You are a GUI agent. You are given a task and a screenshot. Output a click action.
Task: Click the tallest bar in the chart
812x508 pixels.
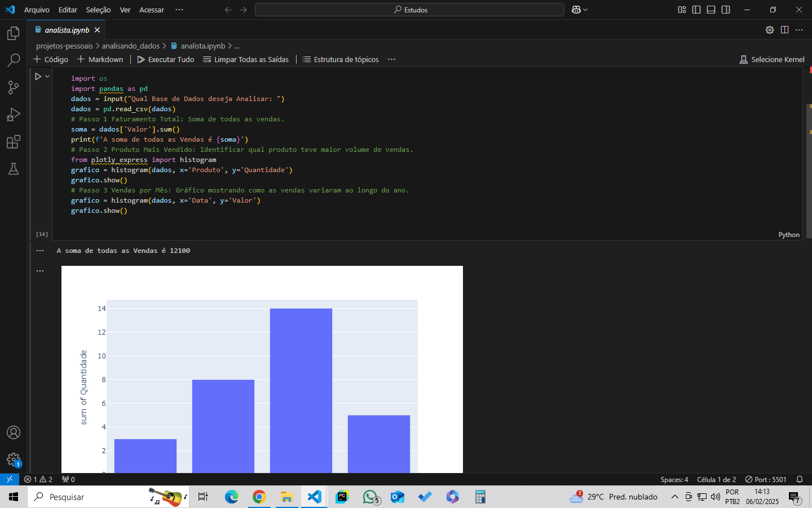tap(301, 391)
